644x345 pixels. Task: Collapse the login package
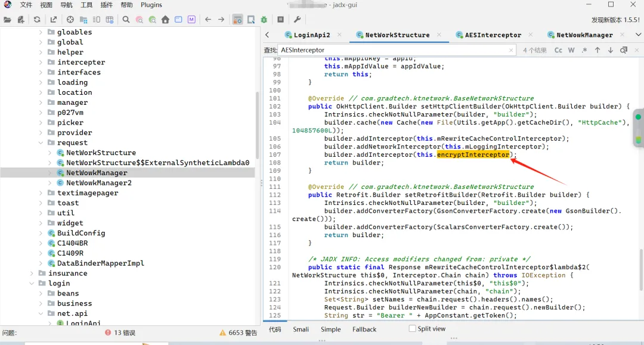(32, 284)
